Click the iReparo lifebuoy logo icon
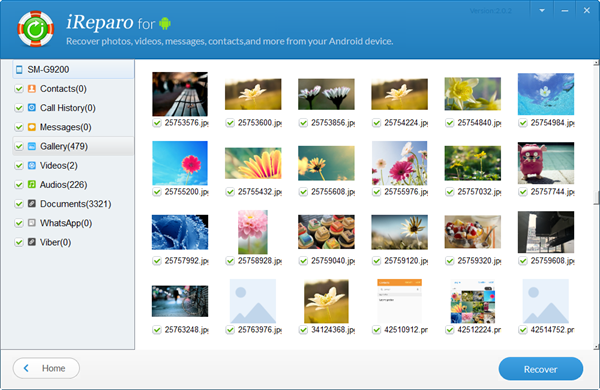The height and width of the screenshot is (390, 600). (36, 29)
